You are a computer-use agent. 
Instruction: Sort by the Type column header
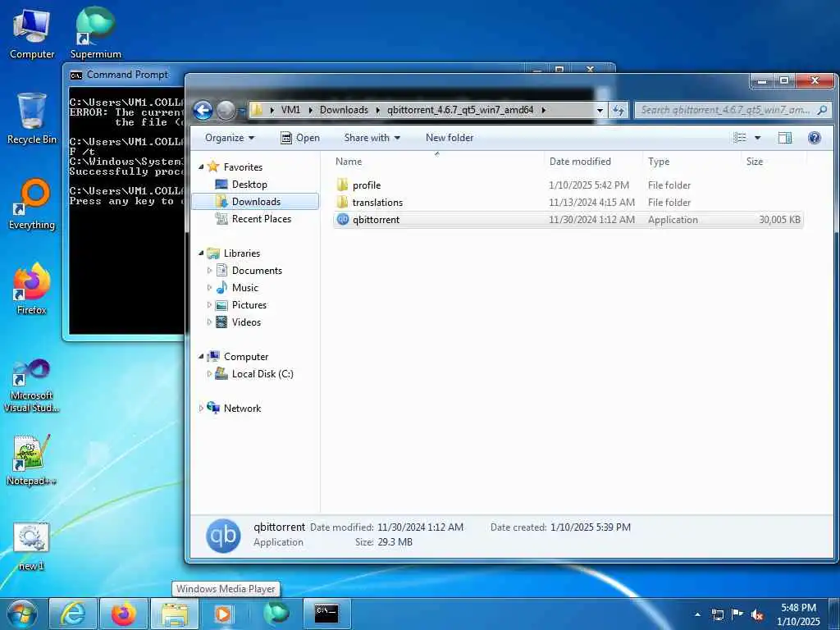(692, 162)
